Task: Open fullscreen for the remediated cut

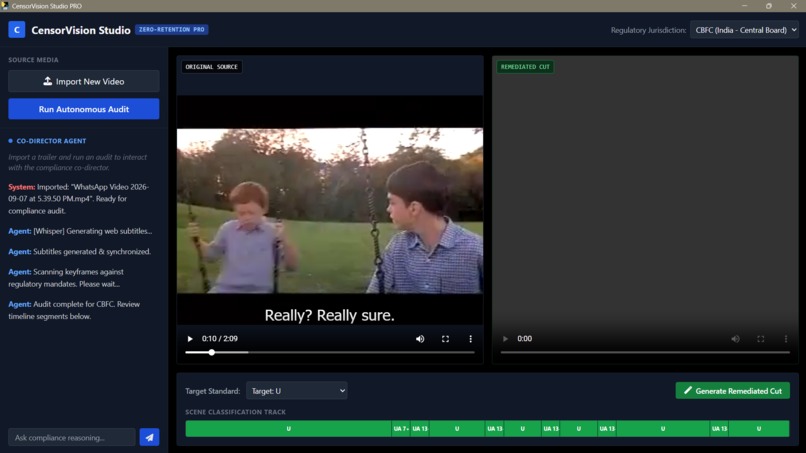Action: coord(760,339)
